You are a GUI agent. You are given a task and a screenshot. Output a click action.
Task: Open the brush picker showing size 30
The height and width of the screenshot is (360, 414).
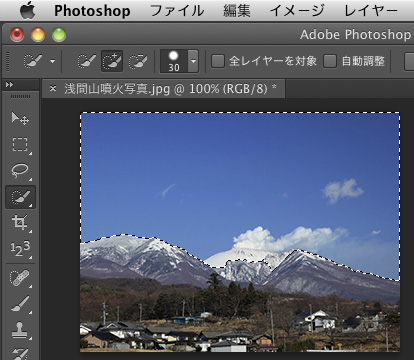click(x=179, y=61)
